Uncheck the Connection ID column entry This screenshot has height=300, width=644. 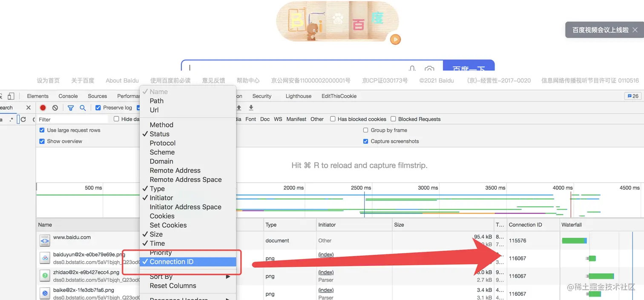tap(188, 262)
